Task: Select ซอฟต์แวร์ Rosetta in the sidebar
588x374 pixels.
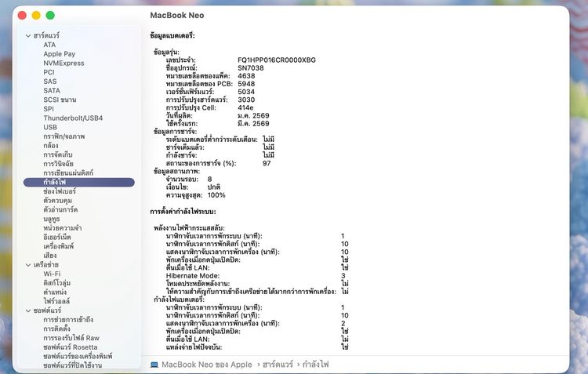Action: [70, 347]
